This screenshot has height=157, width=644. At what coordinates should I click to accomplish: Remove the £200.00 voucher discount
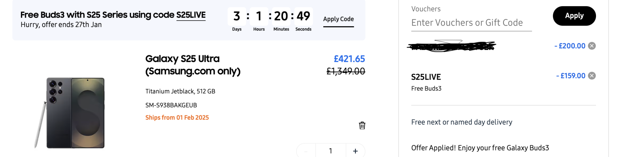tap(592, 46)
